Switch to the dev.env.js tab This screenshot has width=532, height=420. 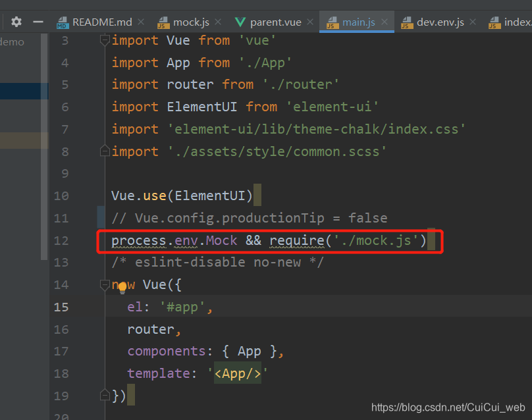coord(440,22)
